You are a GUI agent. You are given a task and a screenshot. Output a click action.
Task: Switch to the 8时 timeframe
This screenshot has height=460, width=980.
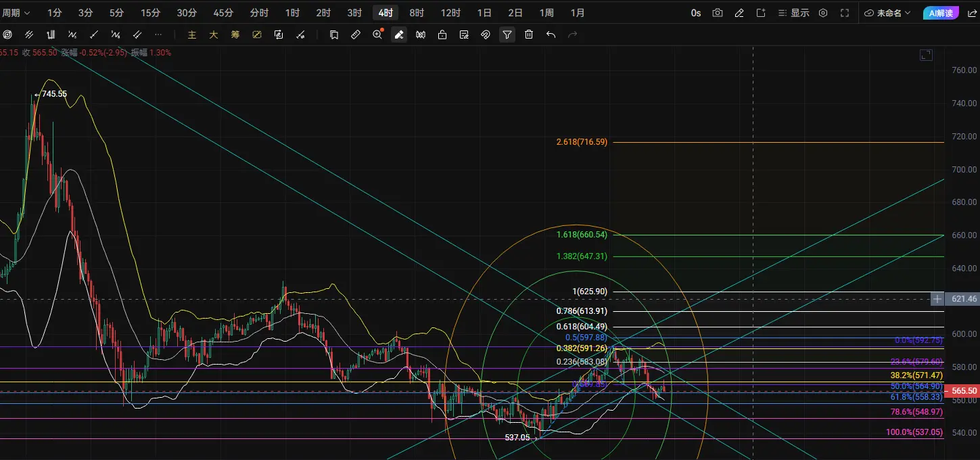(417, 13)
